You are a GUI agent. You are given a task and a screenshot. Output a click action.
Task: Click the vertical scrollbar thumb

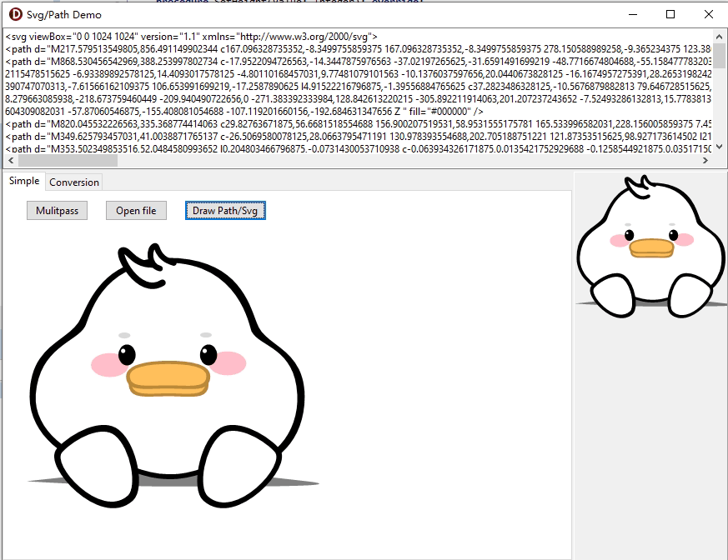click(x=719, y=56)
